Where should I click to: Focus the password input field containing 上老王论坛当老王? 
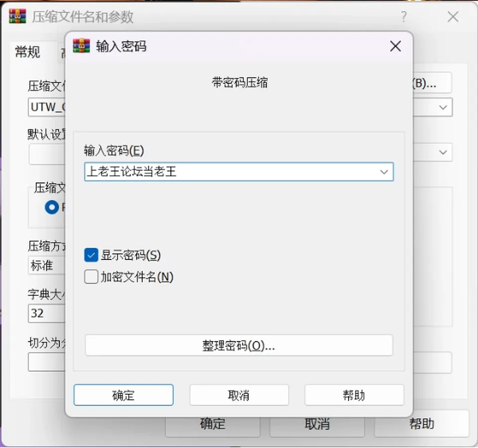[239, 172]
